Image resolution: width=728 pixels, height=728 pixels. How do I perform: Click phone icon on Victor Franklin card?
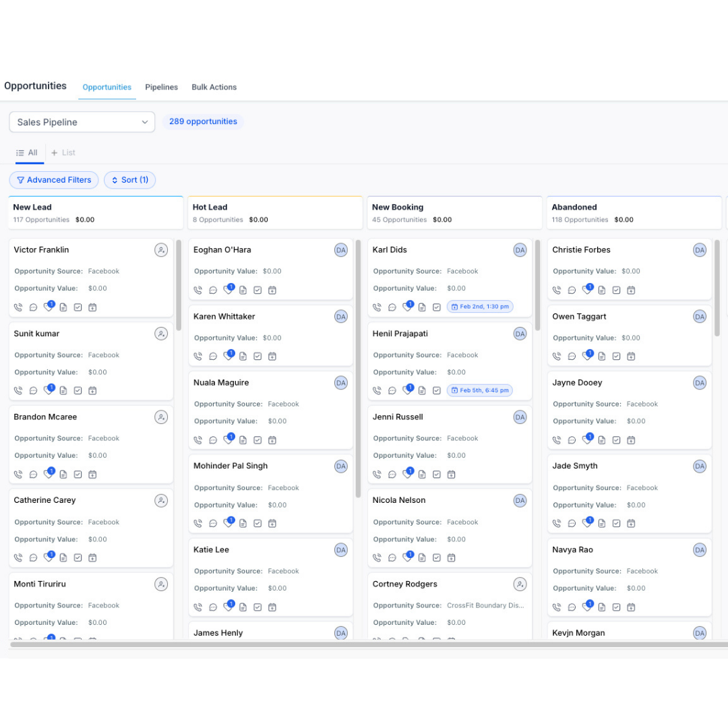coord(18,307)
